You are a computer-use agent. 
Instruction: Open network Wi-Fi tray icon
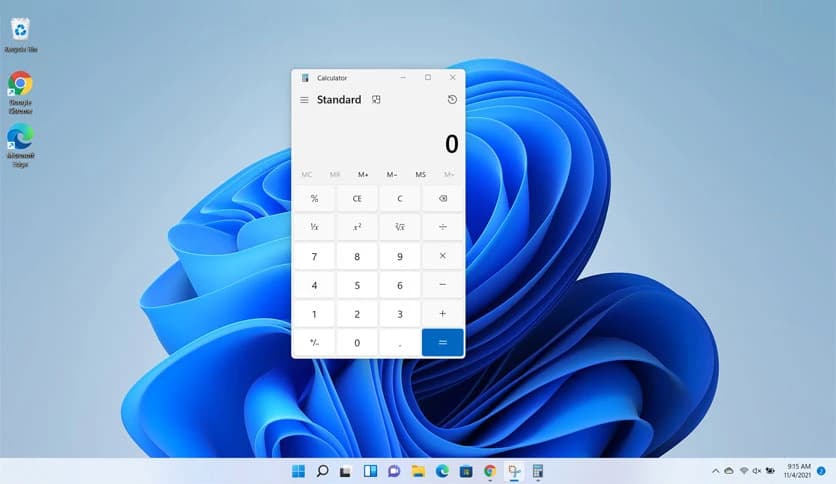744,471
